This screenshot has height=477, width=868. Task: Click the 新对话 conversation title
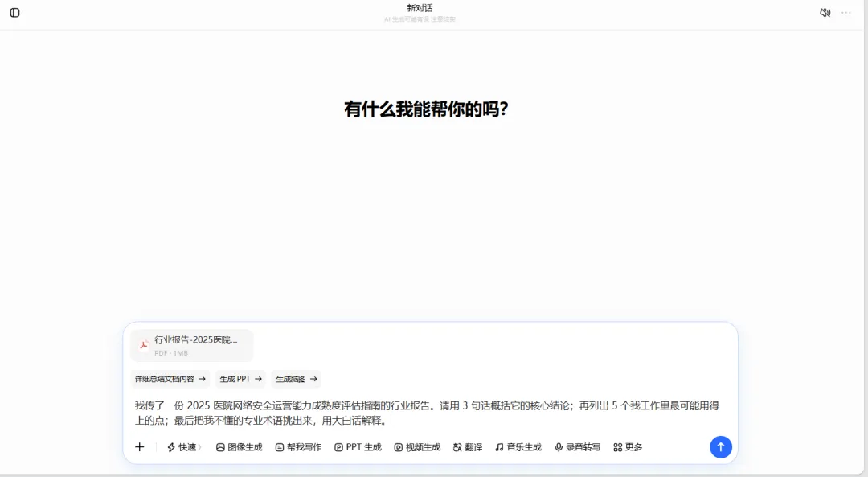pyautogui.click(x=420, y=8)
